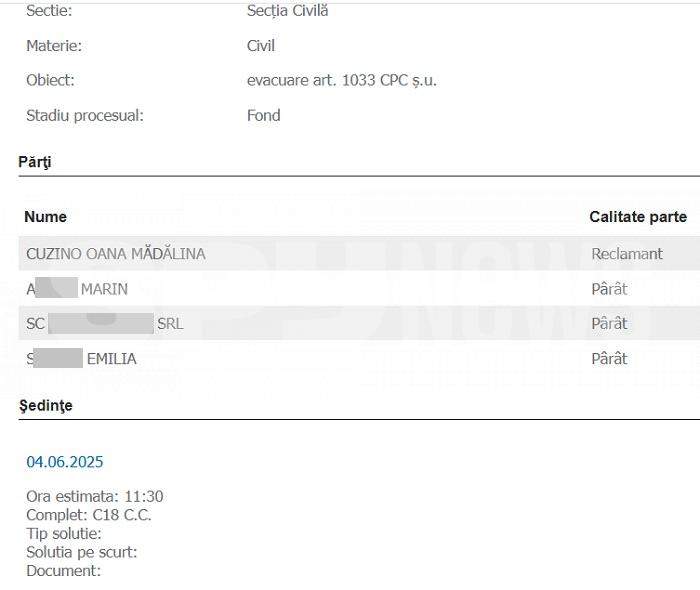The image size is (700, 590).
Task: Click the Secția Civilă value text
Action: coord(288,11)
